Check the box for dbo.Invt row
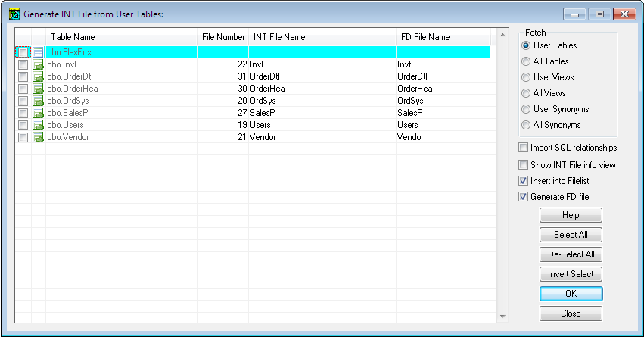 (x=23, y=64)
